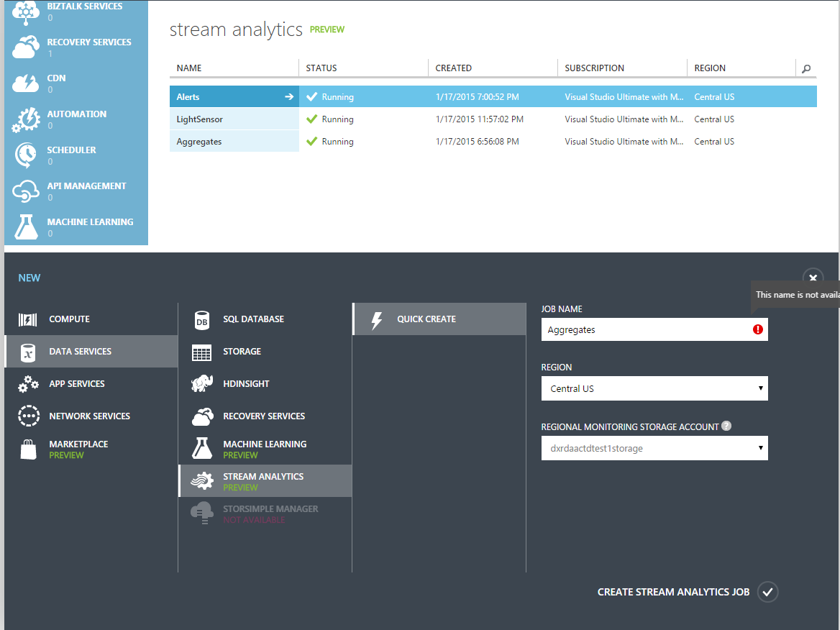The height and width of the screenshot is (630, 840).
Task: Sort table by Region column header
Action: point(710,68)
